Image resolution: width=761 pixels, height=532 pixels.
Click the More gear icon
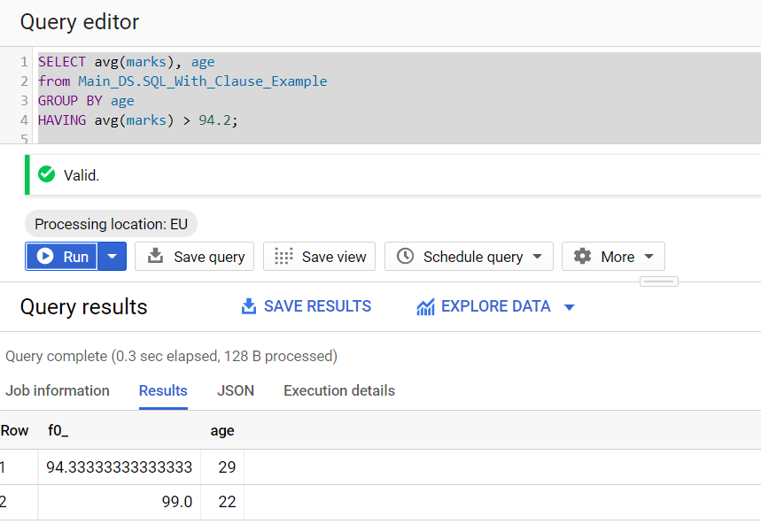click(582, 257)
